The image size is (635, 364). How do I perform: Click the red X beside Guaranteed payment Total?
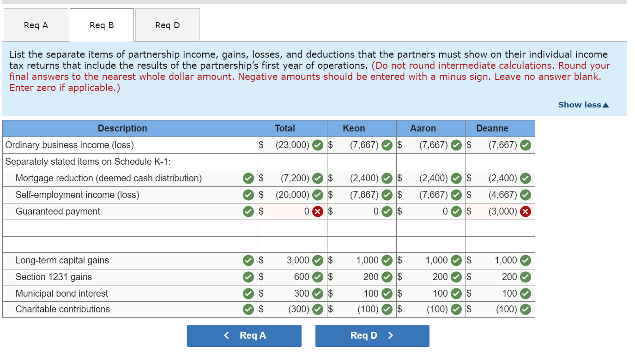point(317,212)
